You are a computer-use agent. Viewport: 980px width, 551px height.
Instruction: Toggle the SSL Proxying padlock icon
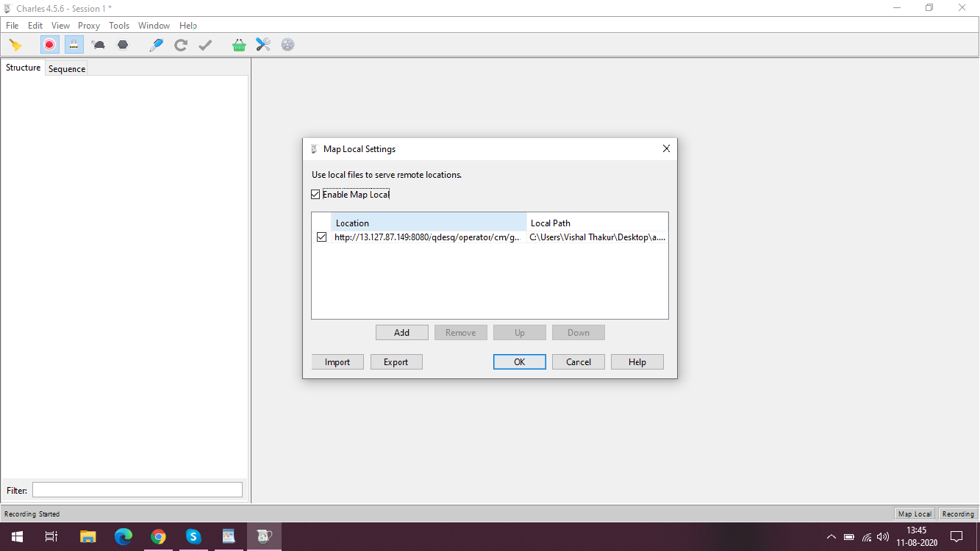74,45
